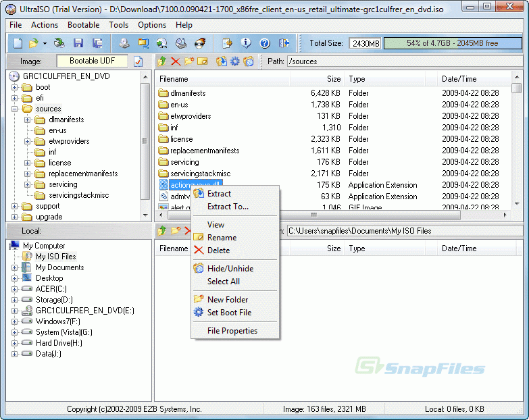This screenshot has height=420, width=529.
Task: Click the Help question mark icon
Action: click(x=265, y=43)
